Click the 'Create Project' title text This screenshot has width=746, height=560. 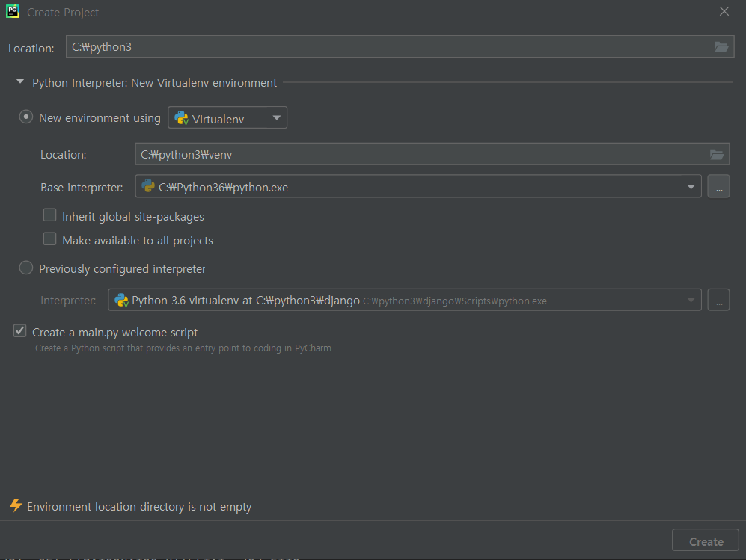63,13
